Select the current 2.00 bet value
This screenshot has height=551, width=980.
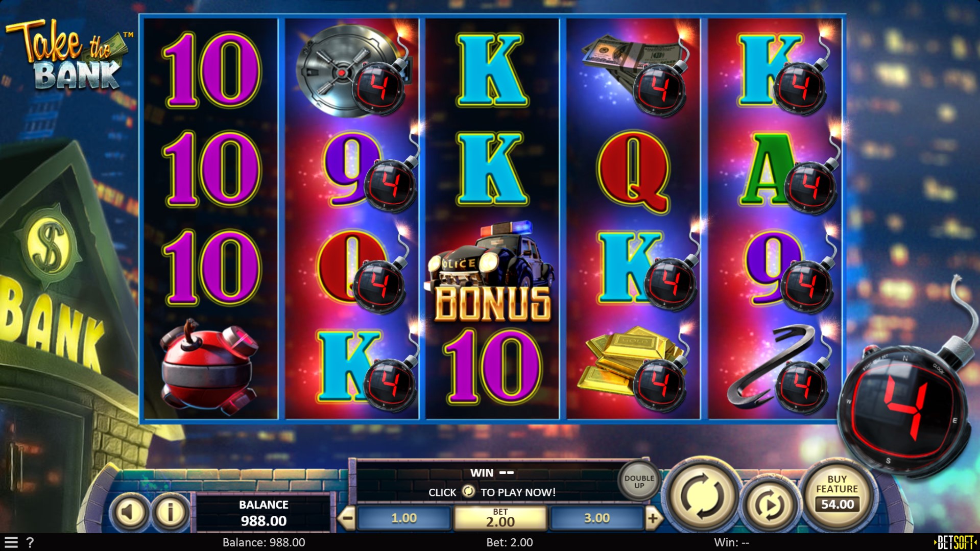(500, 518)
